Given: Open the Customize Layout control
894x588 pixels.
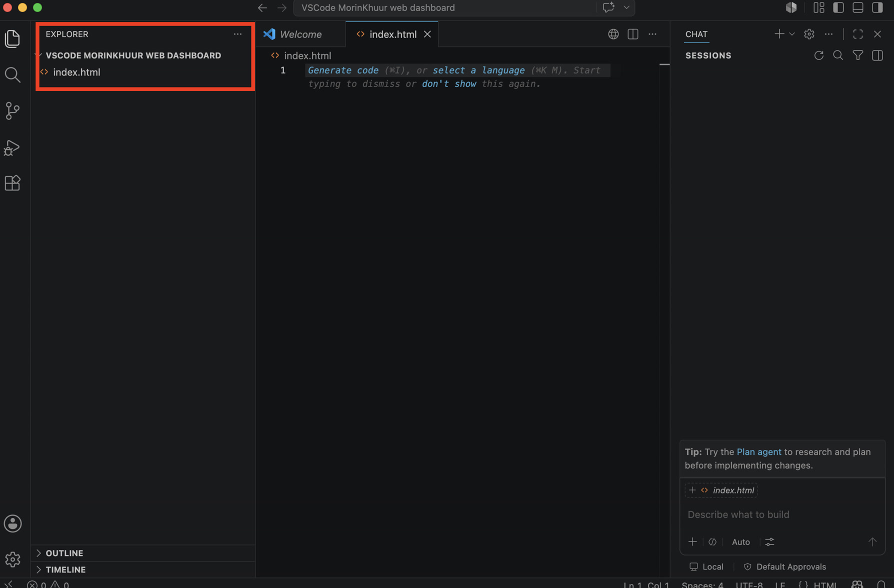Looking at the screenshot, I should [819, 7].
